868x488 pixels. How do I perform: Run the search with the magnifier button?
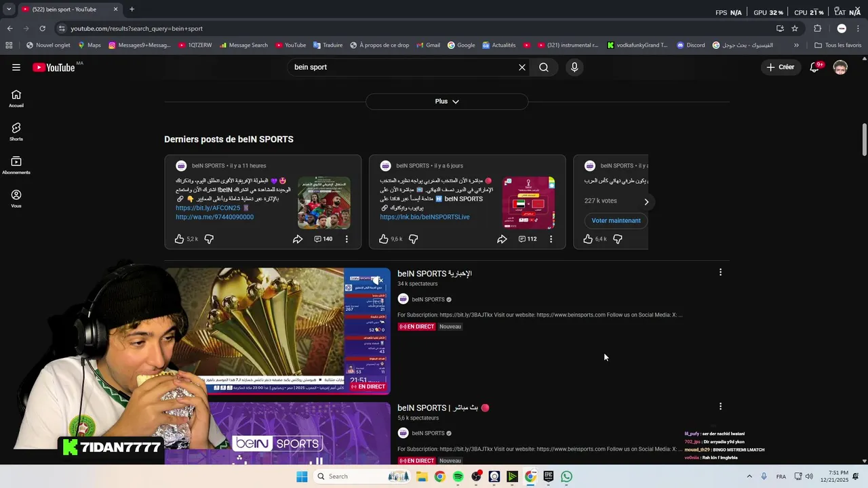pos(544,67)
